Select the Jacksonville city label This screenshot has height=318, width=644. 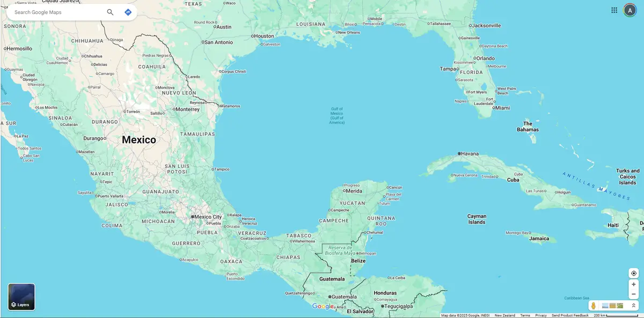[486, 25]
